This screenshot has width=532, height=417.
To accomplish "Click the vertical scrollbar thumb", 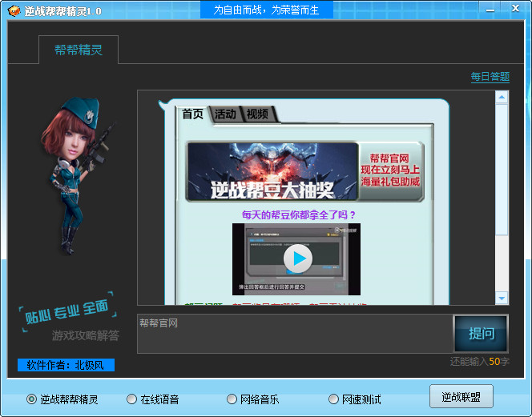I will click(502, 170).
